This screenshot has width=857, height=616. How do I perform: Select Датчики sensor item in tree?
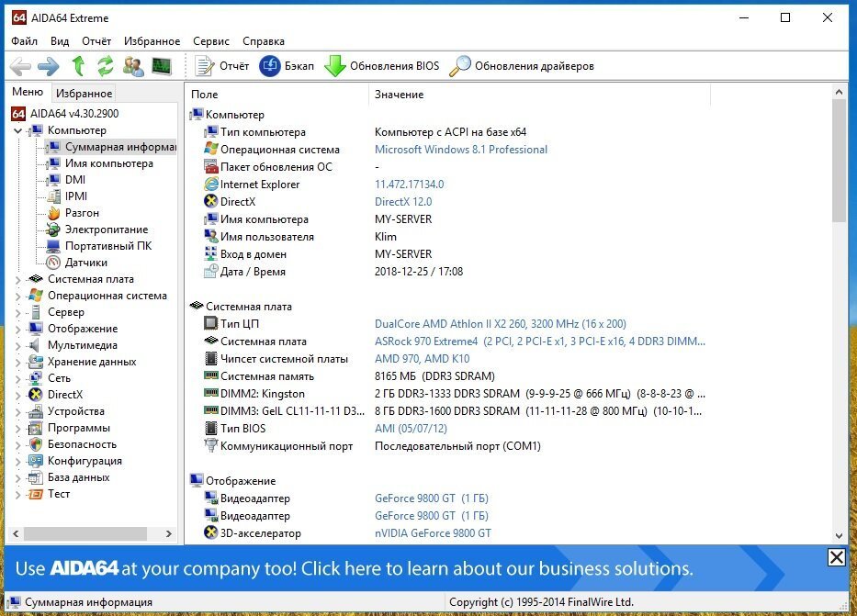click(85, 263)
